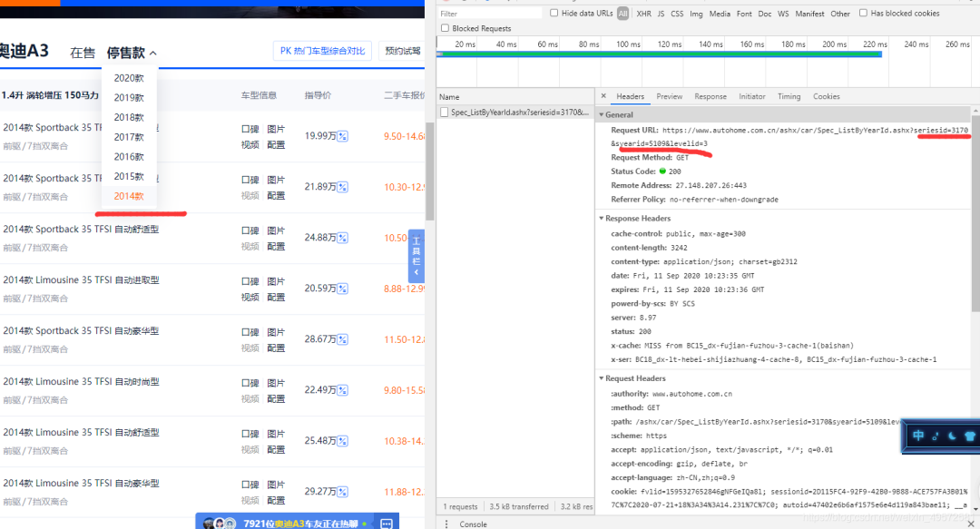Screen dimensions: 980x529
Task: Click the shirt skin icon on IME toolbar
Action: pyautogui.click(x=969, y=436)
